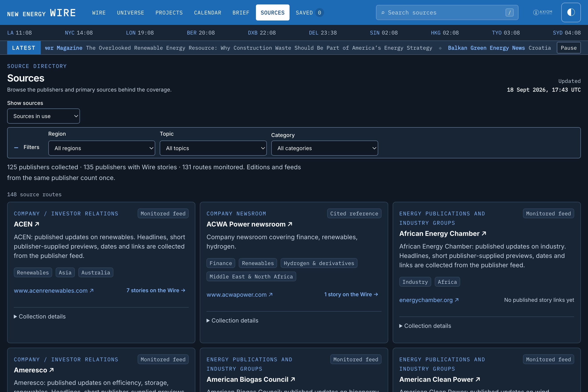
Task: Click Monitored feed badge on African Energy Chamber
Action: click(548, 213)
